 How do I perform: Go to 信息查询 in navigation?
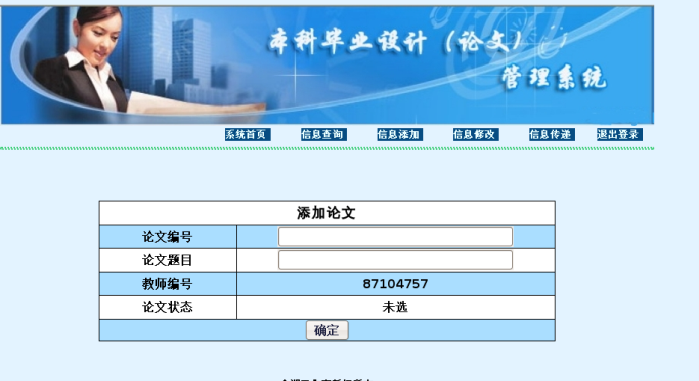click(x=324, y=134)
